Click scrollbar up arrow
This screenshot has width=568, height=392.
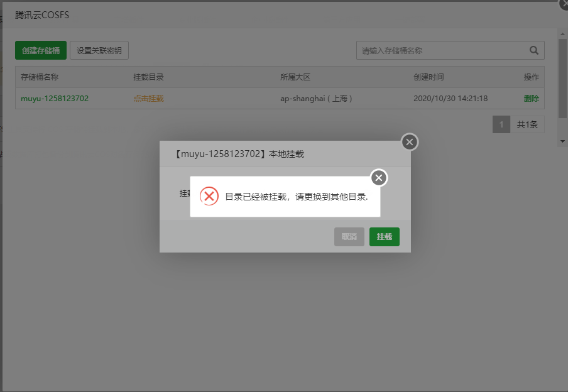pyautogui.click(x=562, y=34)
